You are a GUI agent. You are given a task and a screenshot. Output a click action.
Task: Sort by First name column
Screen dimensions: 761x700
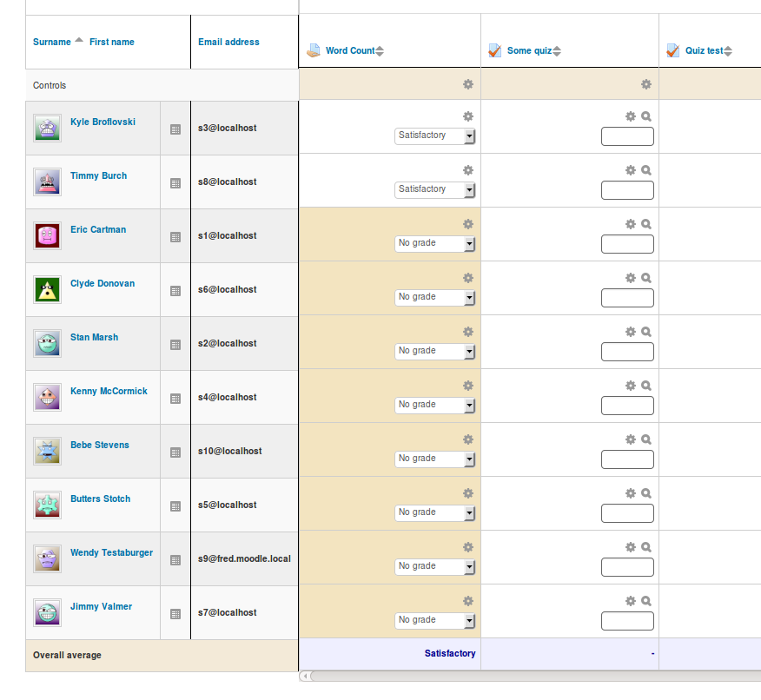(111, 43)
